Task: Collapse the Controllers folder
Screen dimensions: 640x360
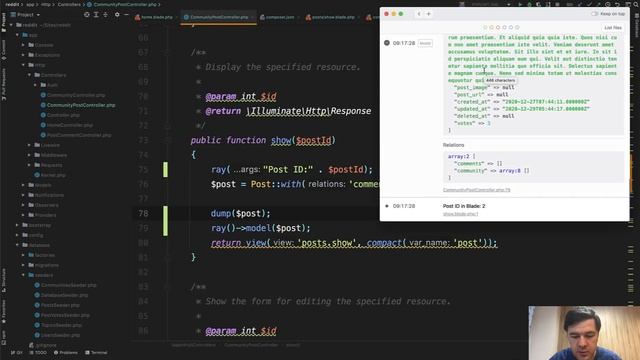Action: [x=29, y=75]
